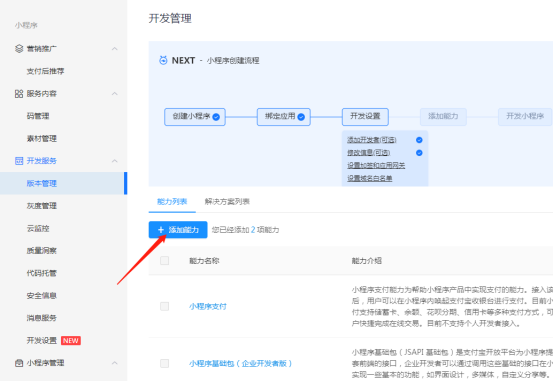Image resolution: width=554 pixels, height=382 pixels.
Task: Toggle the select-all checkbox in table header
Action: 164,261
